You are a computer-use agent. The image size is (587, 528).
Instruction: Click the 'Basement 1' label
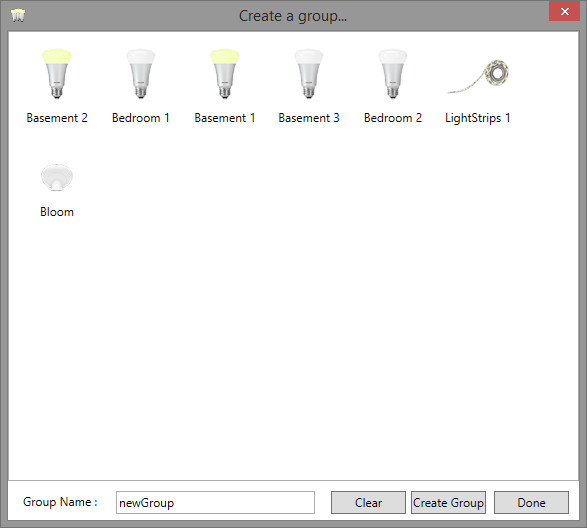225,118
